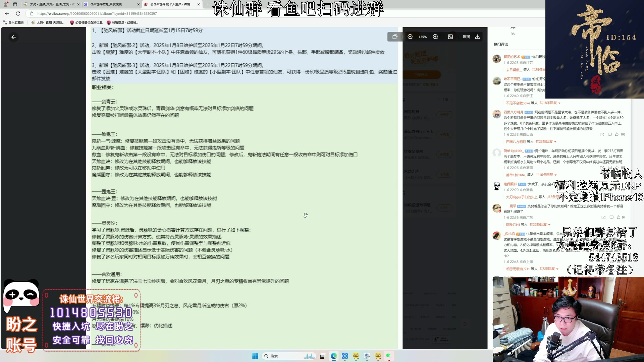Viewport: 644px width, 362px height.
Task: Zoom in the image with plus magnifier
Action: pyautogui.click(x=435, y=37)
